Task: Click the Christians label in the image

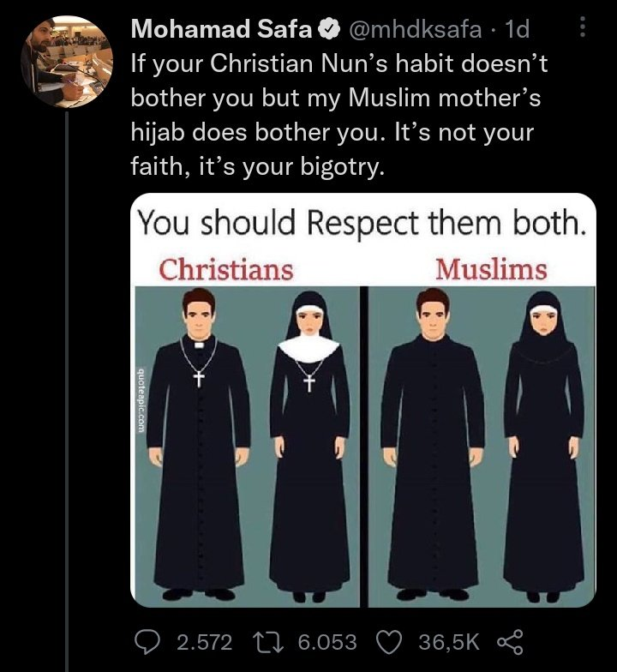Action: point(226,269)
